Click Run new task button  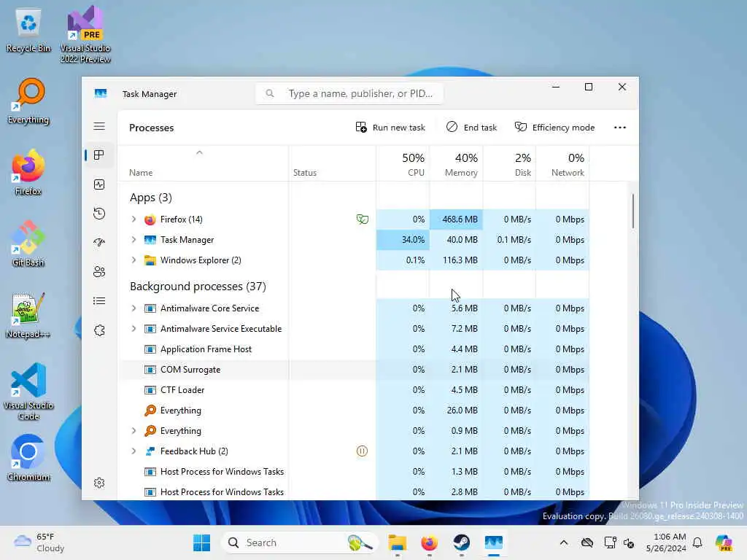pyautogui.click(x=390, y=127)
